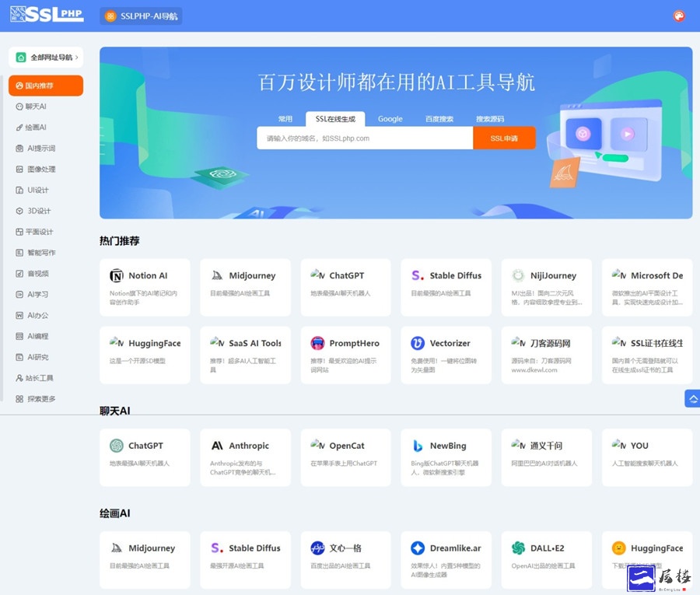Click the 图像处理 sidebar icon
Image resolution: width=700 pixels, height=595 pixels.
[x=19, y=170]
